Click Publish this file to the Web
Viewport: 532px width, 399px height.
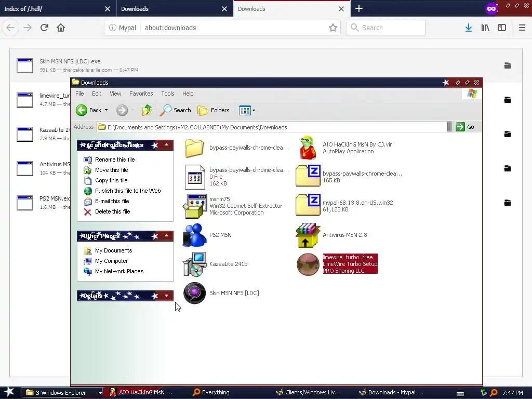(x=128, y=191)
